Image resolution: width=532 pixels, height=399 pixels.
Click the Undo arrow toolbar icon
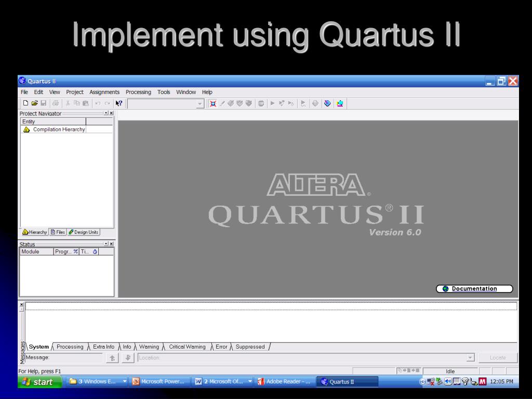98,103
